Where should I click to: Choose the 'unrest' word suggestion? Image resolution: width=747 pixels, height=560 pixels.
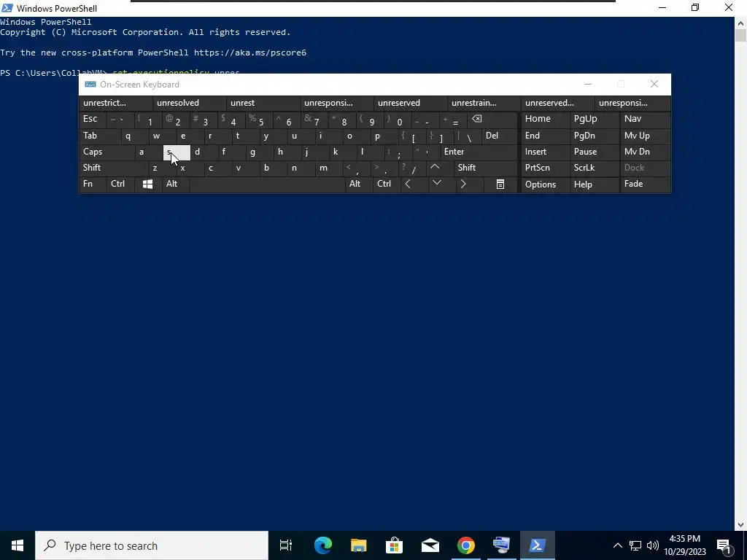click(263, 103)
